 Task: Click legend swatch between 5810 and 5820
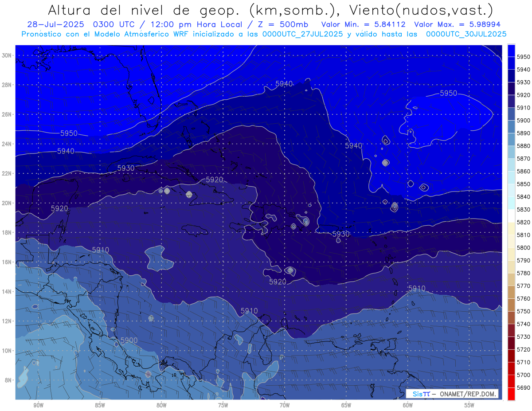[x=511, y=229]
